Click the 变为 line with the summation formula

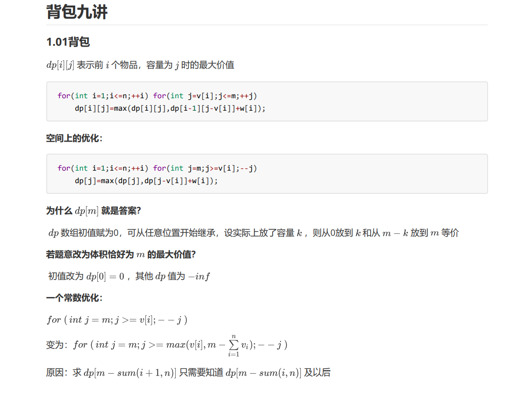[x=167, y=345]
